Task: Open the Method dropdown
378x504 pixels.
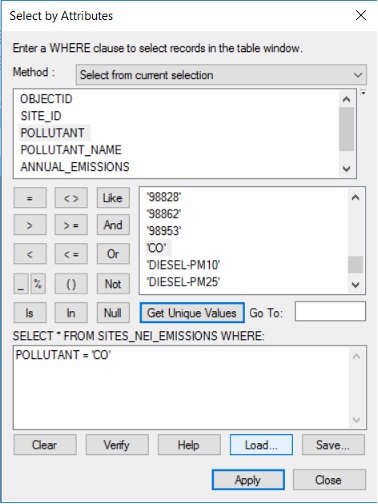Action: pos(221,75)
